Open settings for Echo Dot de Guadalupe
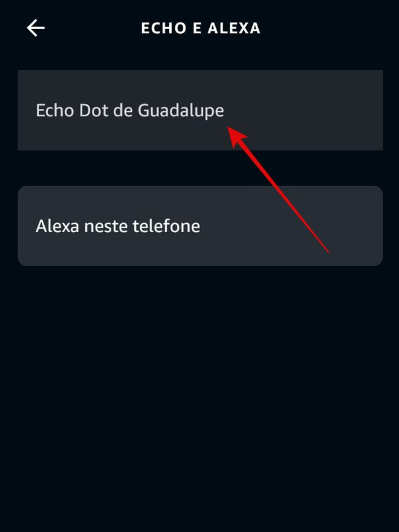This screenshot has height=532, width=399. tap(200, 110)
